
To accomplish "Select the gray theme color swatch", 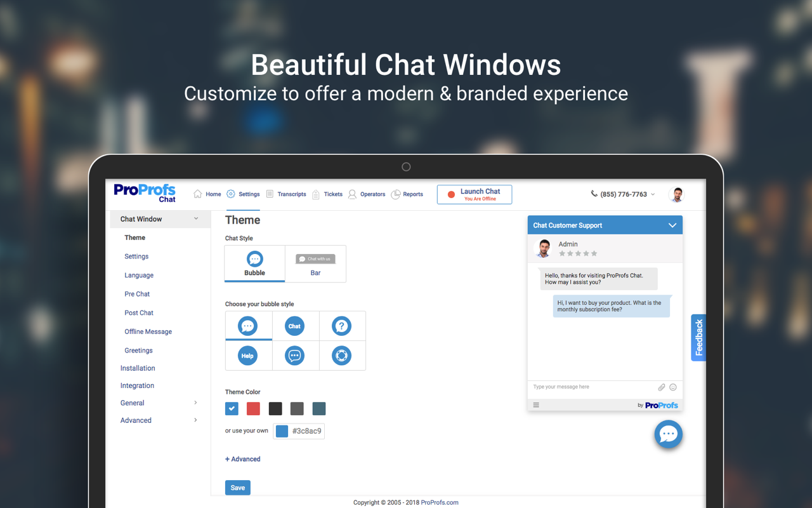I will [x=297, y=409].
